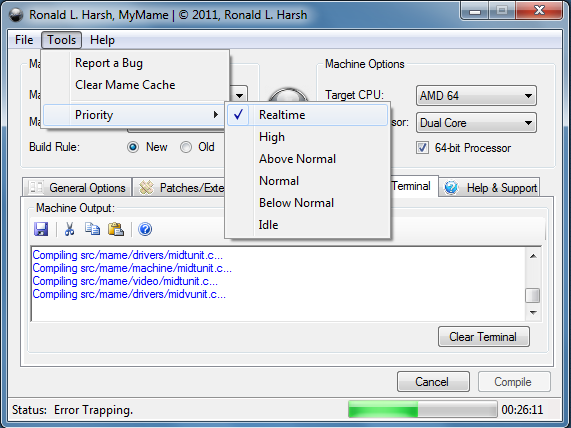Click the General Options tab icon
Viewport: 571px width, 428px height.
(x=36, y=188)
